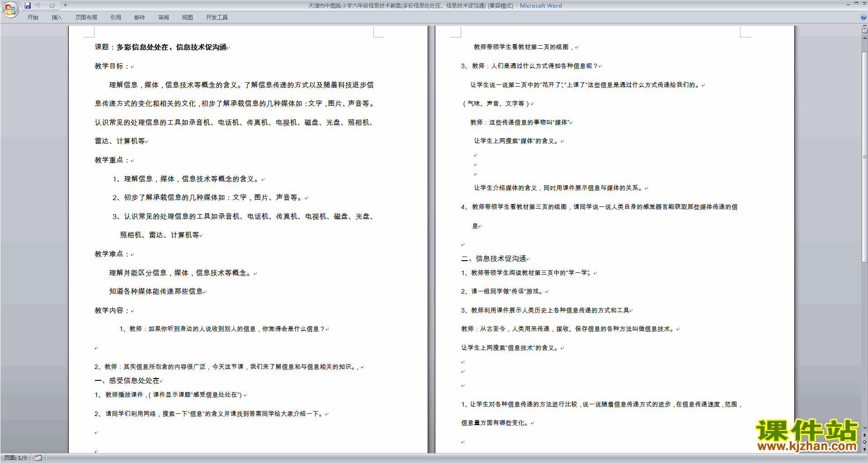Click the line 雷达、计算机等 on page one
This screenshot has height=463, width=868.
[x=120, y=141]
